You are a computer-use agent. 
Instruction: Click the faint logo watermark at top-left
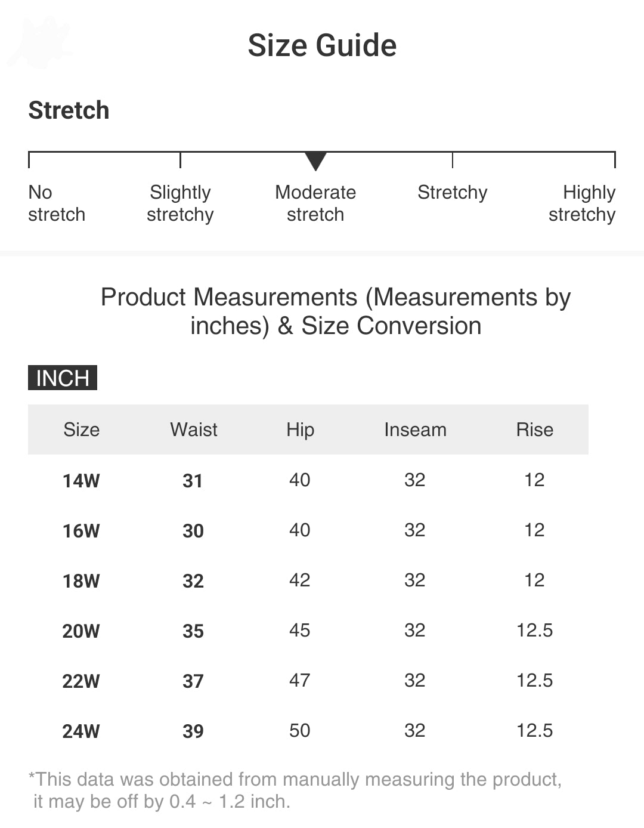(x=41, y=42)
